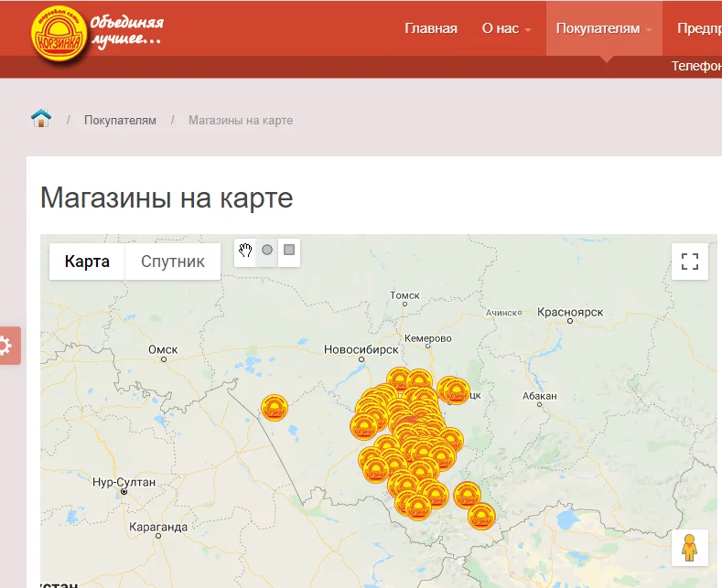Click the Объединяя лучшее slogan
Screen dimensions: 722x588
tap(126, 31)
